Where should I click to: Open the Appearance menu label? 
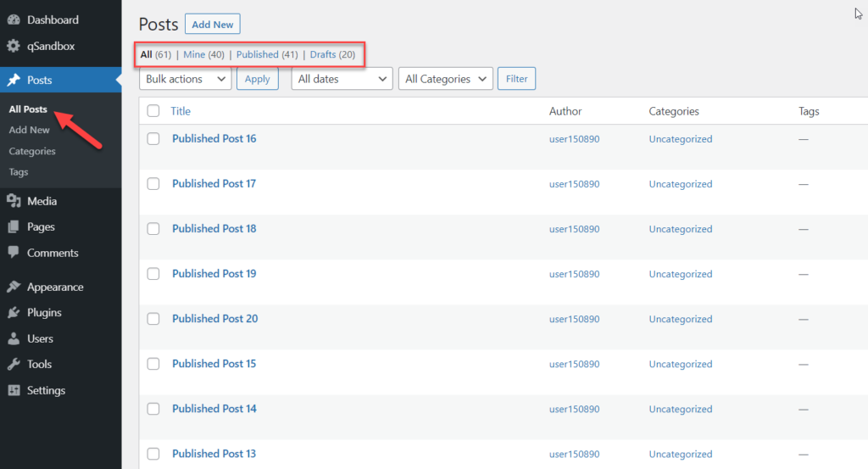point(55,287)
